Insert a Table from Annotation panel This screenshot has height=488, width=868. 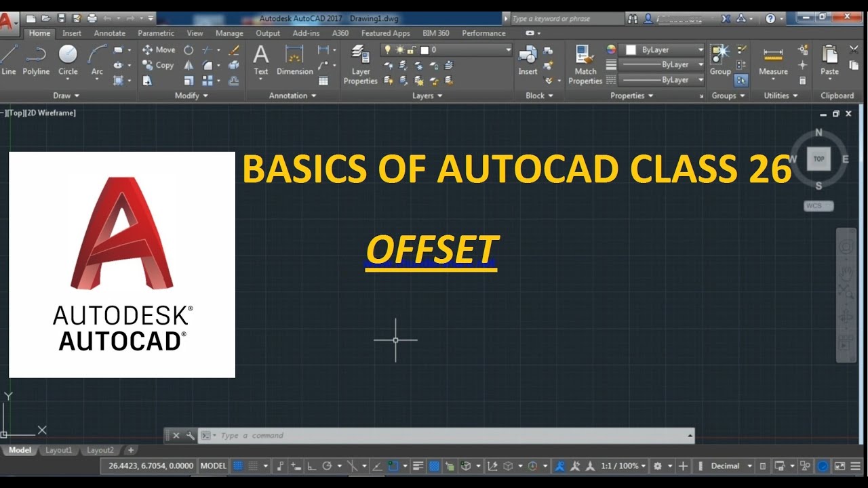tap(323, 81)
